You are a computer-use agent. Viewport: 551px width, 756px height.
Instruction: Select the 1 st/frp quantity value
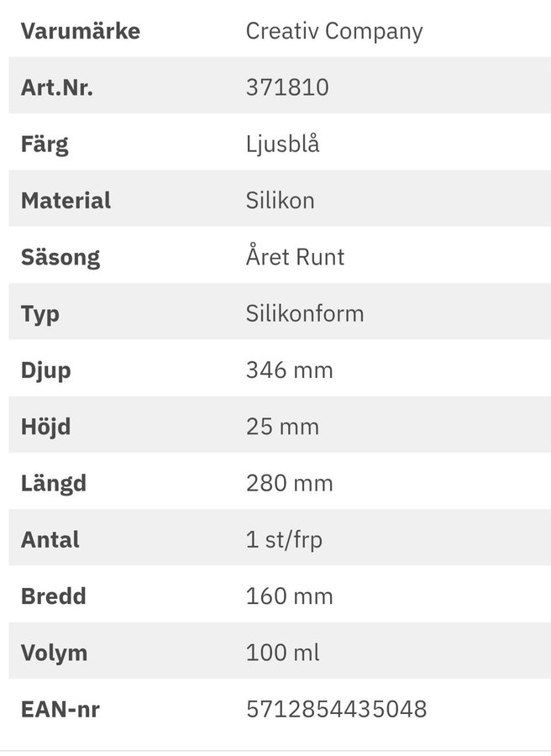tap(284, 540)
